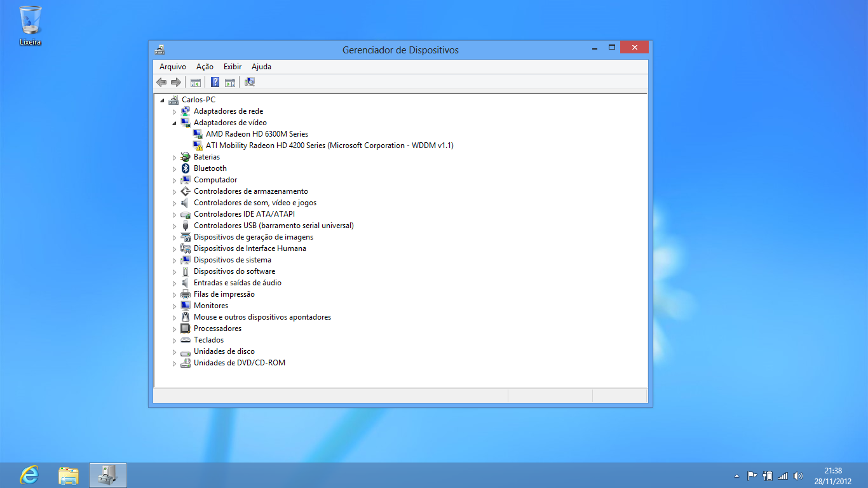The image size is (868, 488).
Task: Open the network signal tray icon
Action: tap(783, 476)
